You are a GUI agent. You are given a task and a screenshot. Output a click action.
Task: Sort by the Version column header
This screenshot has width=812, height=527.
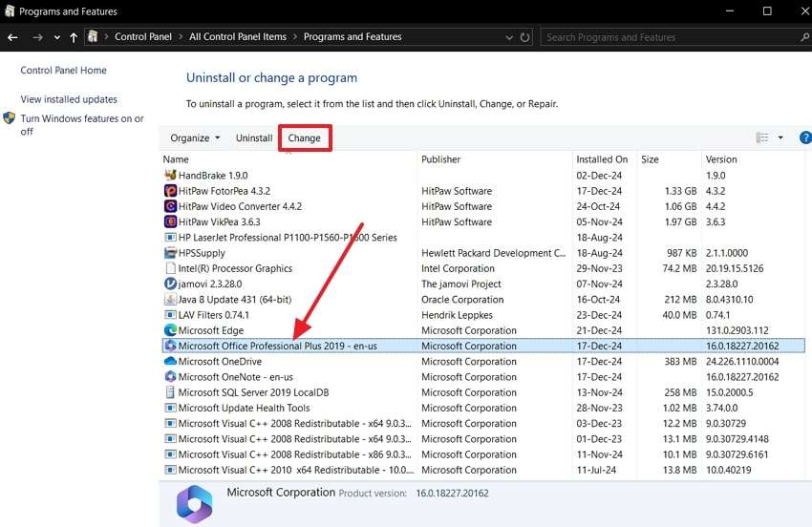click(754, 159)
